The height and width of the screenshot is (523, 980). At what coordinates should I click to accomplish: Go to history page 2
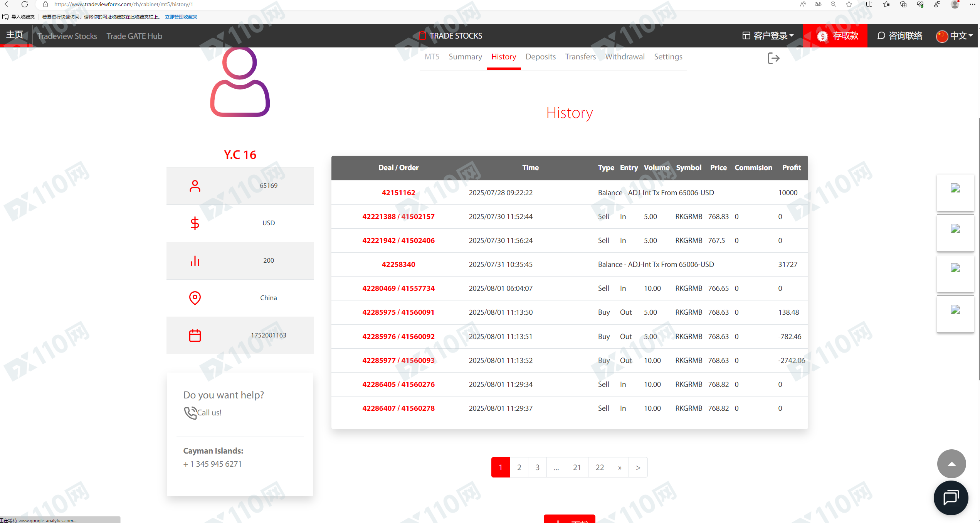519,467
